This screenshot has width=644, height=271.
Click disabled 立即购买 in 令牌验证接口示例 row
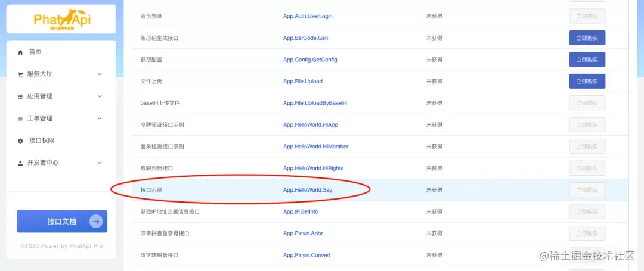587,124
